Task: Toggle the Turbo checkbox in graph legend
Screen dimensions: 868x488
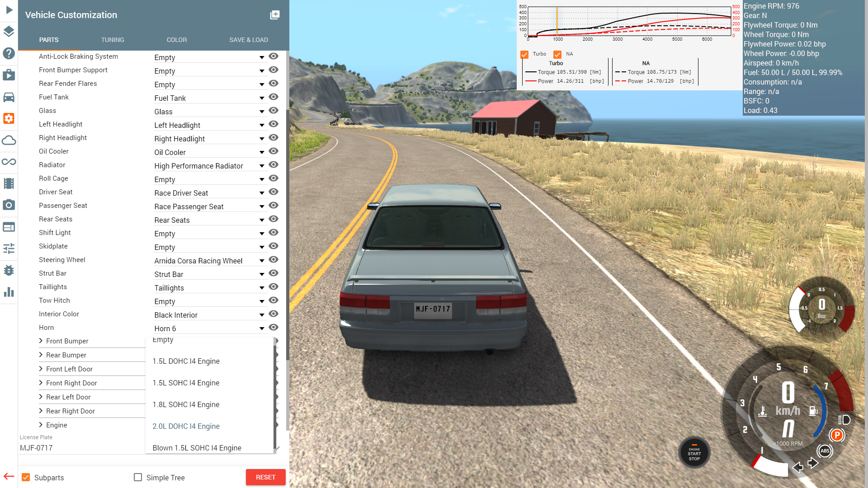Action: point(524,54)
